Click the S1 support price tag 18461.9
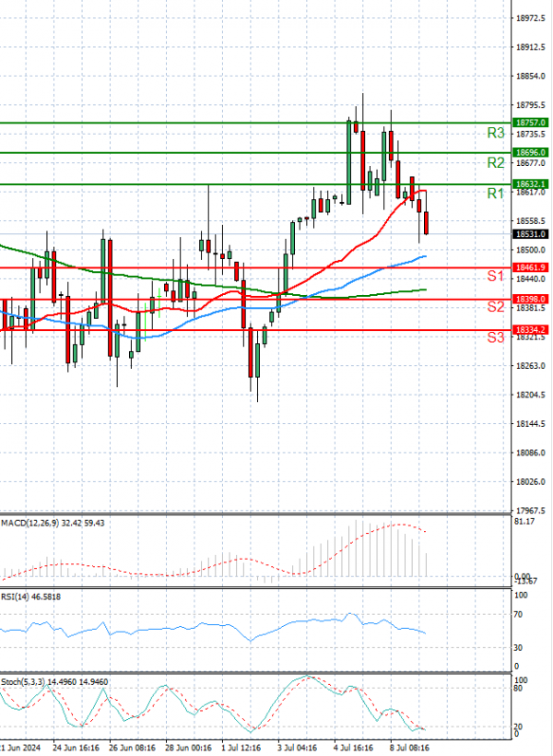Viewport: 553px width, 756px height. (530, 267)
